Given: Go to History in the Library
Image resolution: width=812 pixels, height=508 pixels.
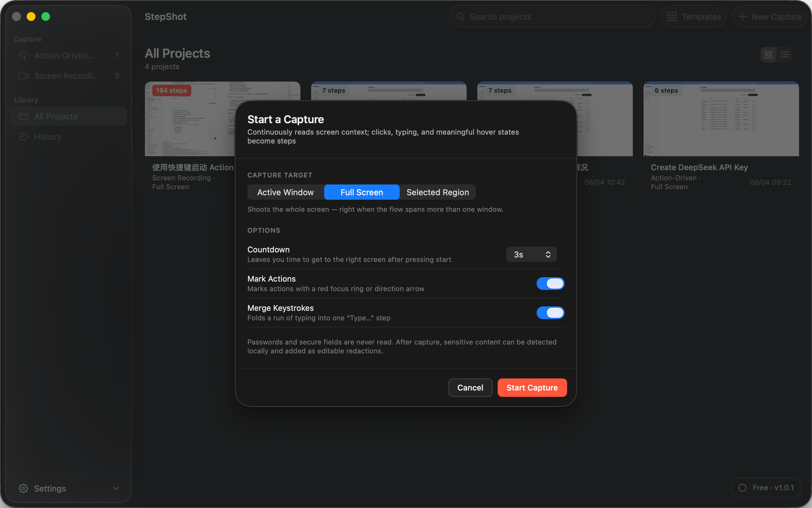Looking at the screenshot, I should click(x=69, y=137).
